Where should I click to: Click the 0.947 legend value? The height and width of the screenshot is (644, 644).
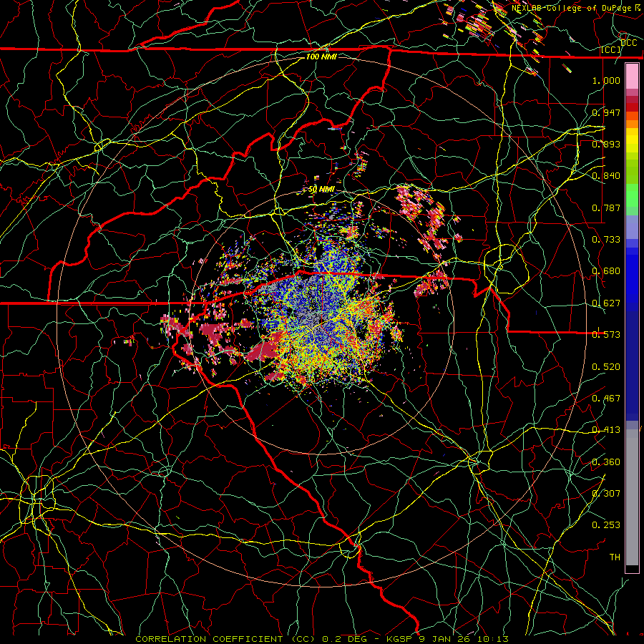click(x=606, y=112)
